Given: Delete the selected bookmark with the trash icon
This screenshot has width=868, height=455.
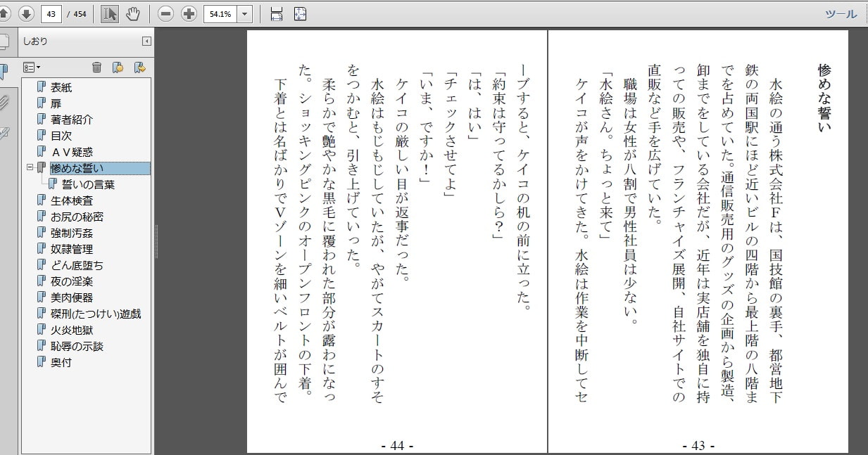Looking at the screenshot, I should 97,68.
